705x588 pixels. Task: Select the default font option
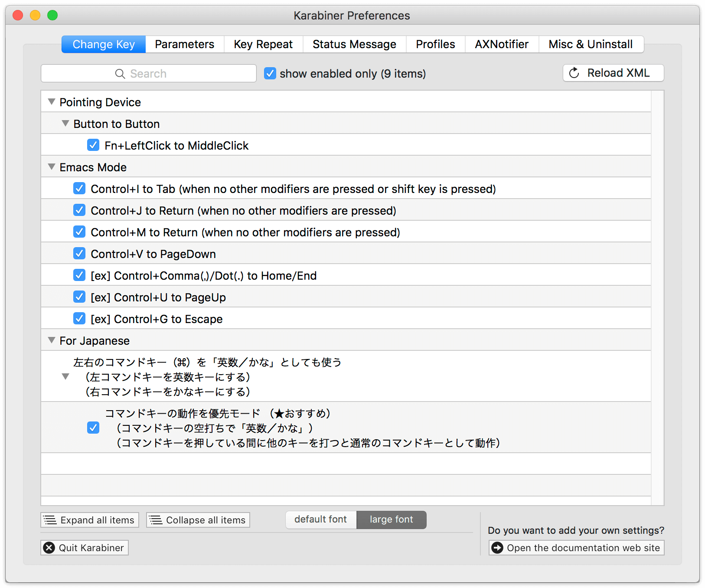pos(321,519)
